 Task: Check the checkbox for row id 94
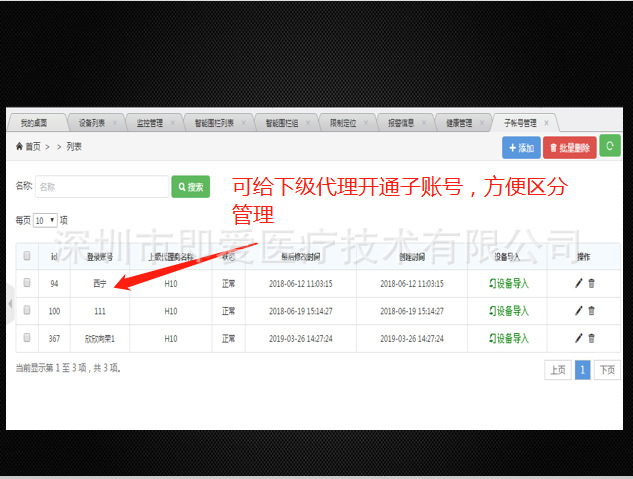(27, 282)
